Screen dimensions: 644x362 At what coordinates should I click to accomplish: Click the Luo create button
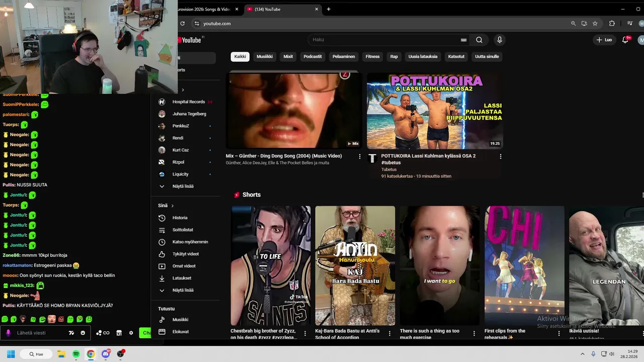click(604, 40)
